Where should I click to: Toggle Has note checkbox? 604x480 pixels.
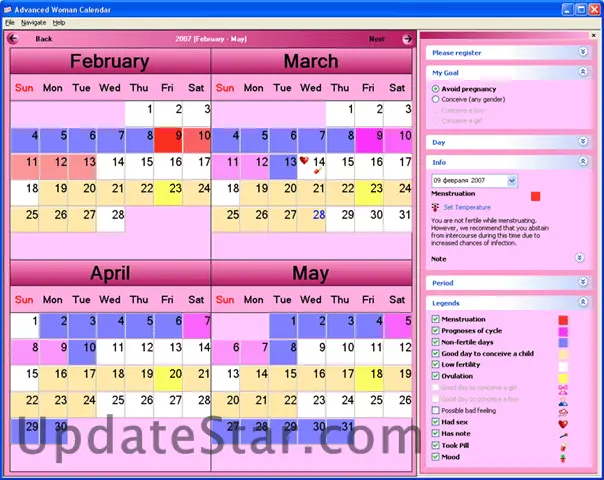(x=435, y=433)
